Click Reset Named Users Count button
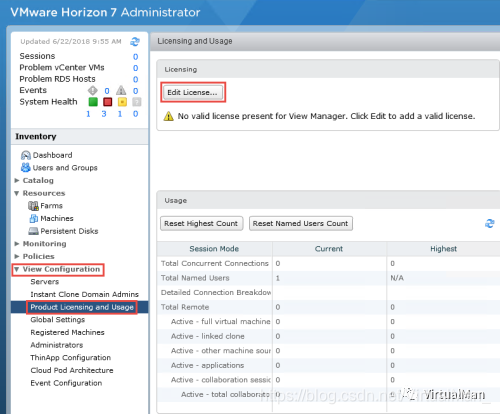The height and width of the screenshot is (414, 500). pyautogui.click(x=301, y=223)
